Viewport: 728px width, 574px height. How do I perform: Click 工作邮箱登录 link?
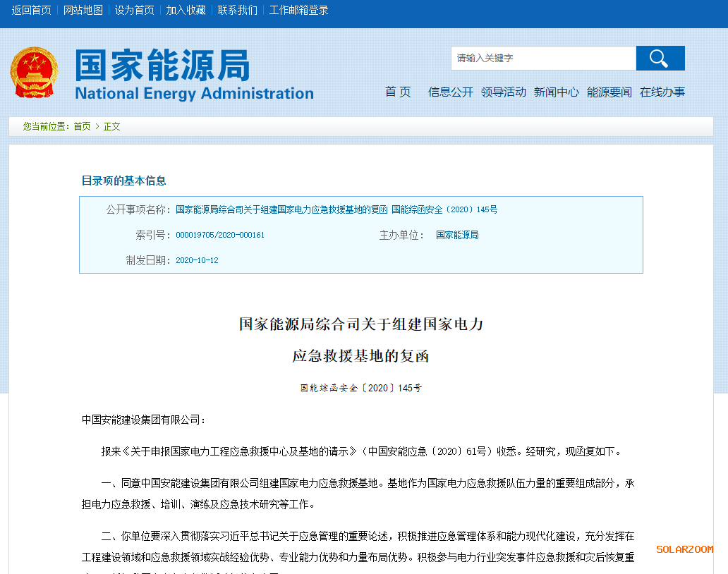298,11
